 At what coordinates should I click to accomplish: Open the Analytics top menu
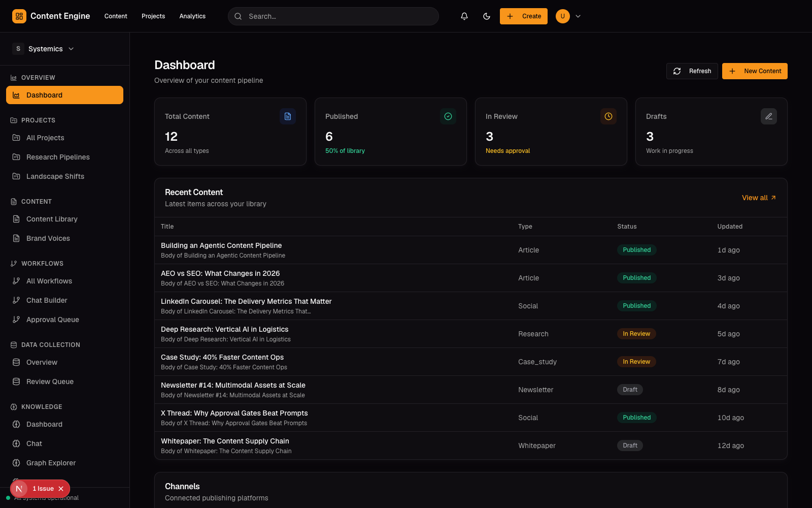[192, 16]
